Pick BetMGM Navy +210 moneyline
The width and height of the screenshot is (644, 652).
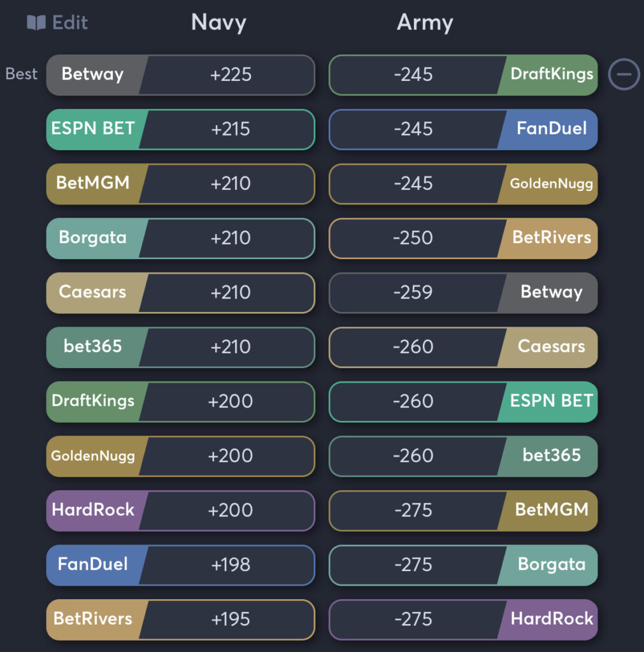[180, 184]
